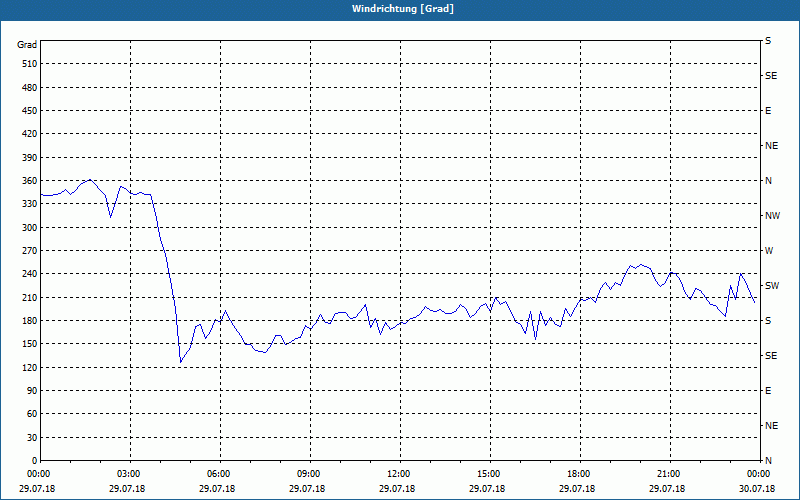Viewport: 800px width, 500px height.
Task: Click the N compass label on the 360 gridline
Action: [769, 181]
